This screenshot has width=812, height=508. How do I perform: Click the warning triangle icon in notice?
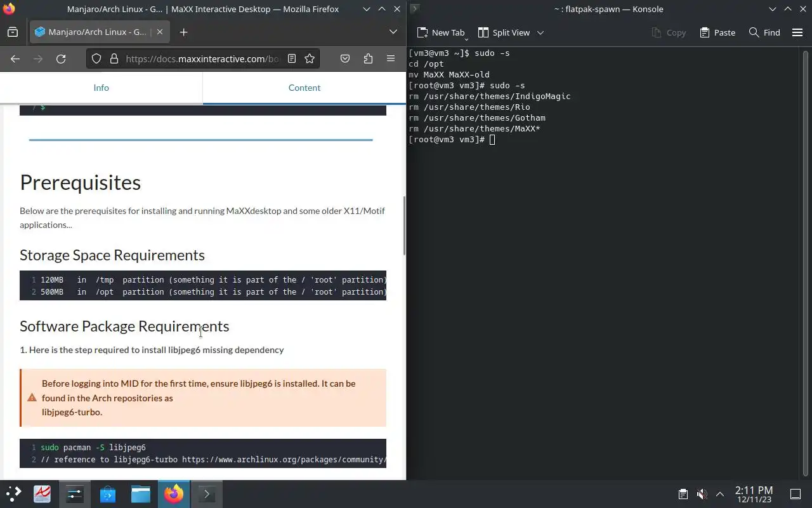click(x=32, y=398)
